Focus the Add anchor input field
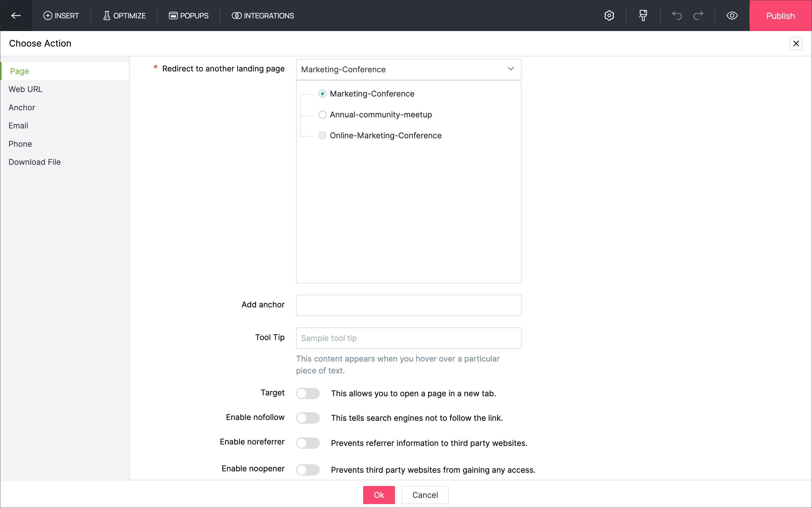Image resolution: width=812 pixels, height=508 pixels. [x=408, y=305]
